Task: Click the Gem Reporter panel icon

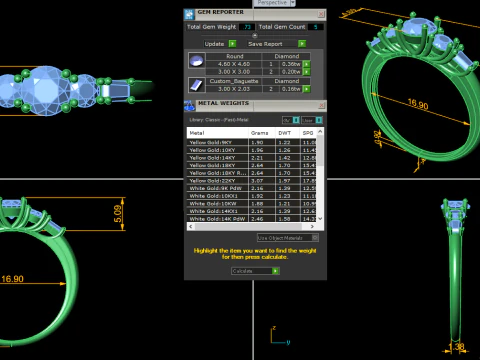Action: click(189, 14)
